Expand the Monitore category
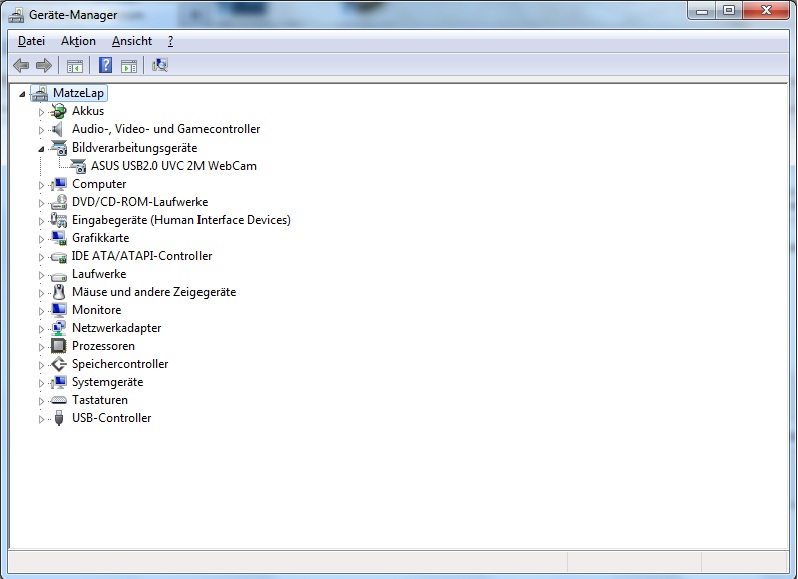Image resolution: width=798 pixels, height=579 pixels. coord(41,311)
